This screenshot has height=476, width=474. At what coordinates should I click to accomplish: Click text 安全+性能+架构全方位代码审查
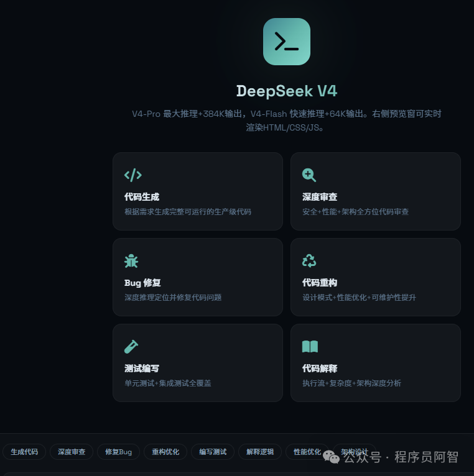(355, 212)
